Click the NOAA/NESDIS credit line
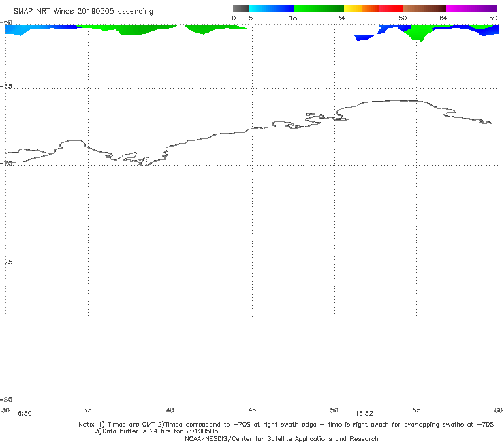 (x=281, y=438)
